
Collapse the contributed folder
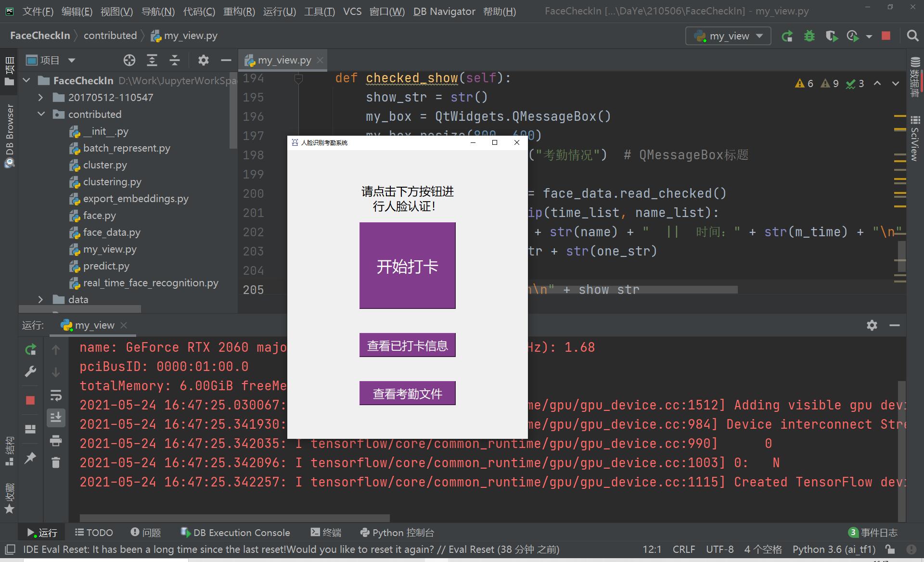tap(41, 114)
